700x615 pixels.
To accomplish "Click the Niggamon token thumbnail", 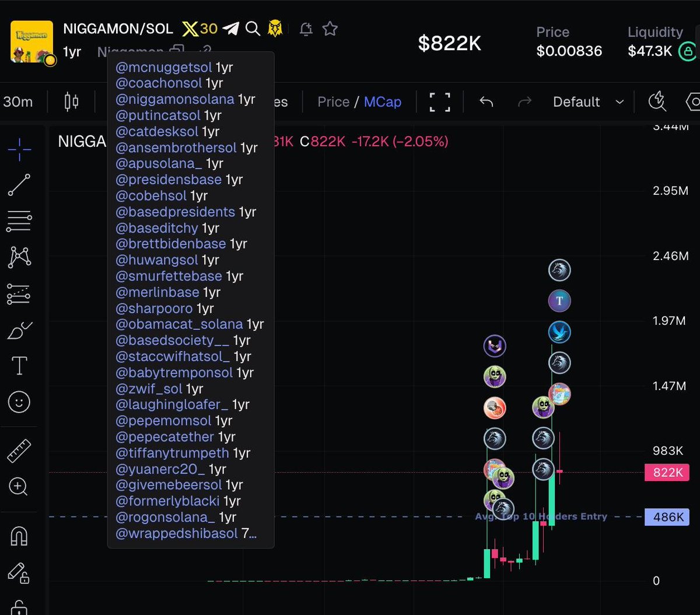I will click(x=32, y=41).
